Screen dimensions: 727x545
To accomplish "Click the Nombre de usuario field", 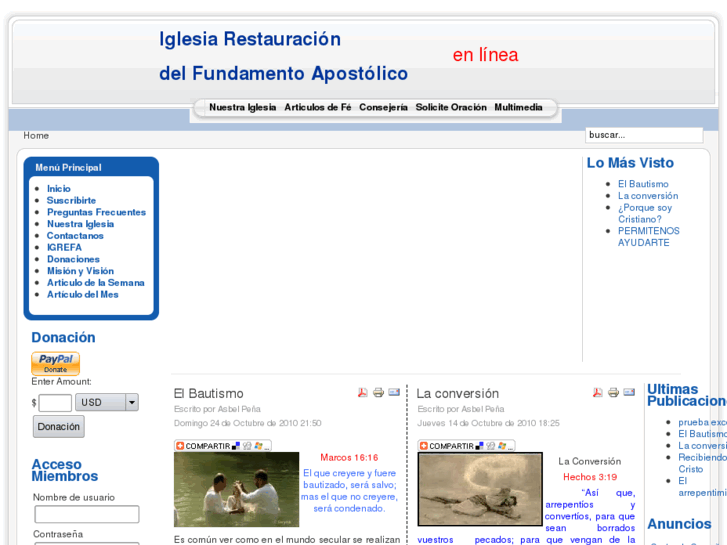I will pos(87,514).
